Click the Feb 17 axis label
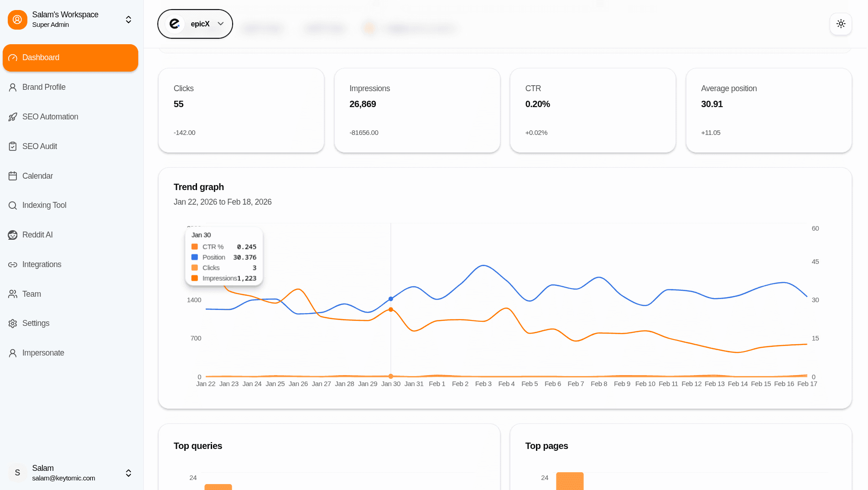 [807, 384]
